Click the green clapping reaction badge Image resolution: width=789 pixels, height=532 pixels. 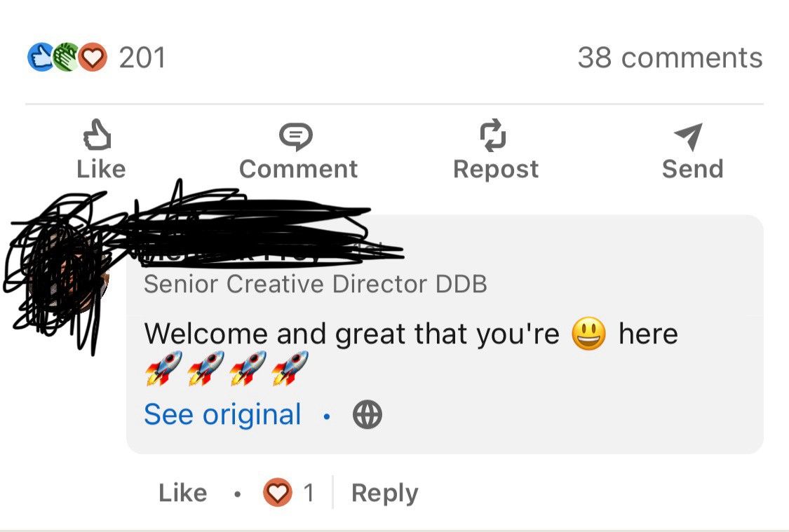coord(66,57)
